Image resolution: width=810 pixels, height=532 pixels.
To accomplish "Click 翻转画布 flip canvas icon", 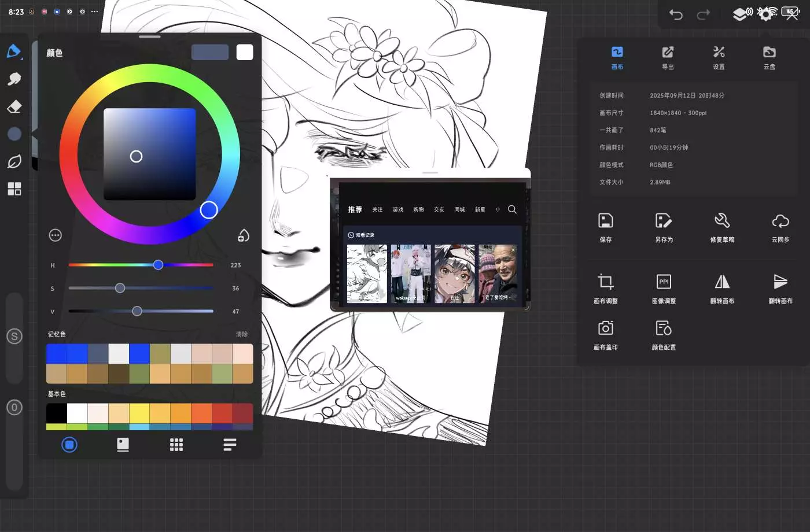I will click(722, 282).
